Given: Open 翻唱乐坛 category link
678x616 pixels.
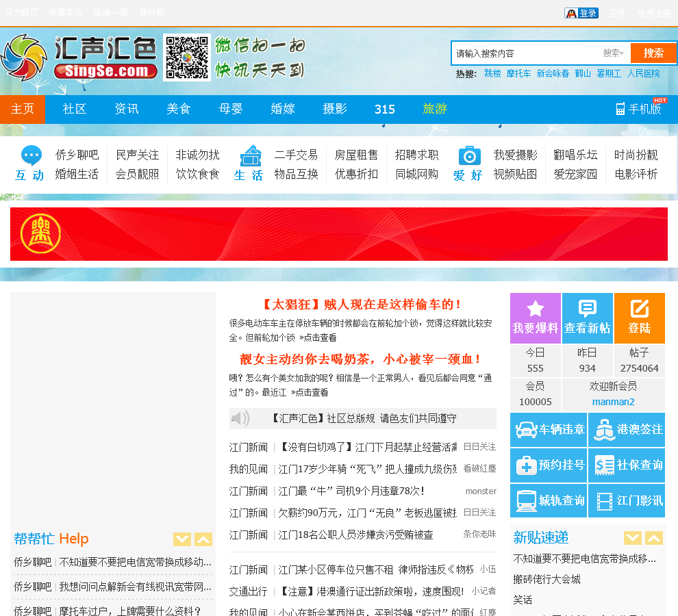Looking at the screenshot, I should pos(575,155).
